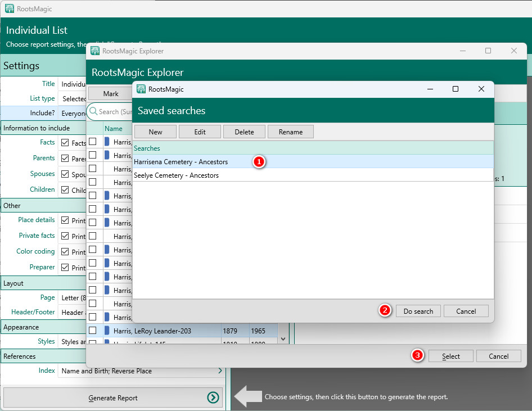Viewport: 532px width, 411px height.
Task: Open the Styles appearance setting
Action: click(x=72, y=341)
